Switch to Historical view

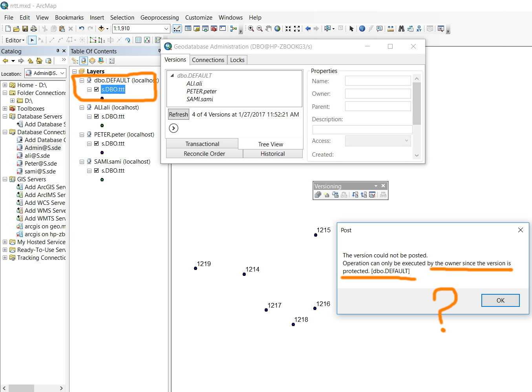pos(273,154)
